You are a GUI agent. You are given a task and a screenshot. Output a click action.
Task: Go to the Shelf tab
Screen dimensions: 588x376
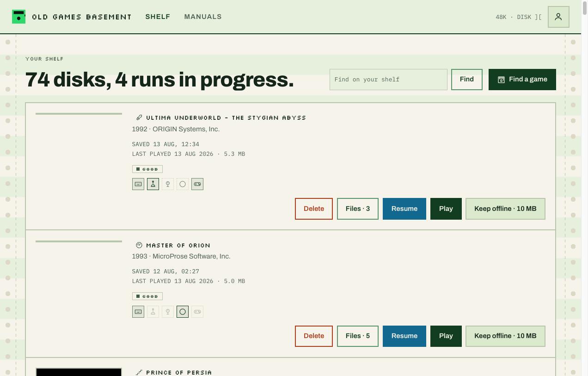click(158, 17)
